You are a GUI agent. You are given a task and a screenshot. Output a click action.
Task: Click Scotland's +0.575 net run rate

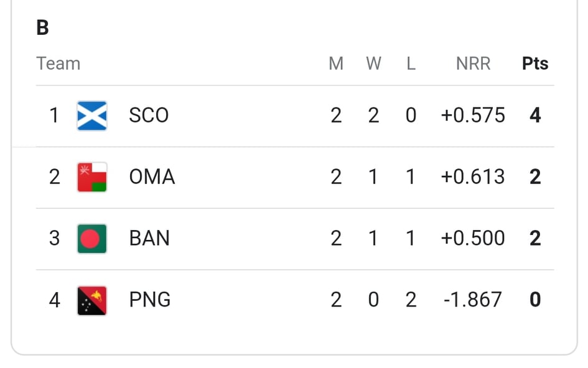(x=473, y=115)
